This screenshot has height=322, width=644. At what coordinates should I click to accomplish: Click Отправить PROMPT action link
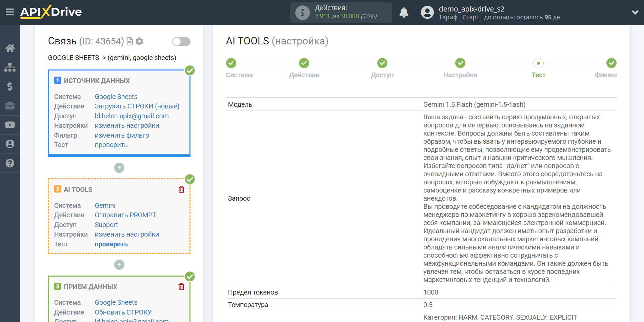125,215
